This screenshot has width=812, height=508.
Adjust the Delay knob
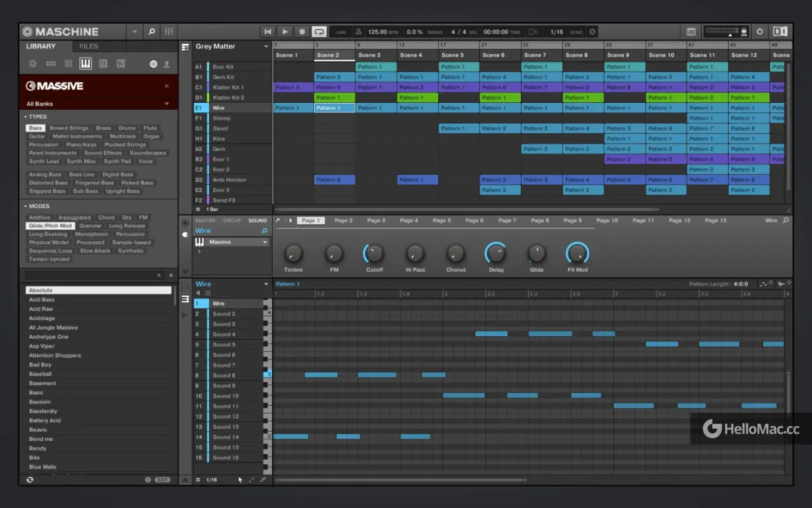coord(496,254)
